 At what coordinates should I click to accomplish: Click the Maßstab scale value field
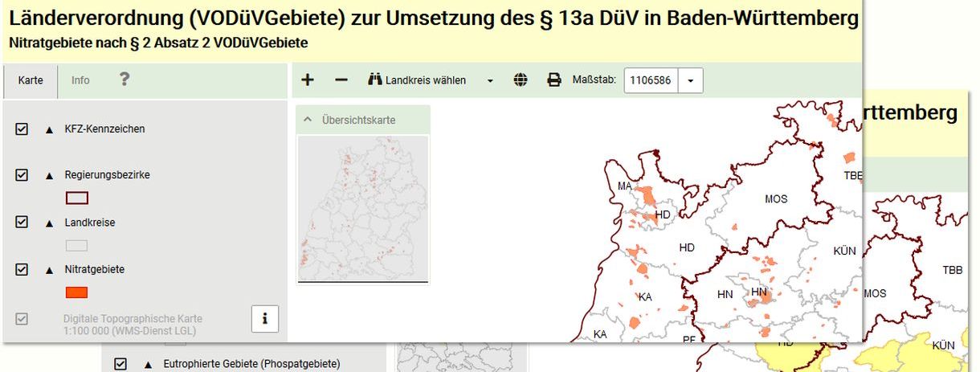tap(651, 80)
